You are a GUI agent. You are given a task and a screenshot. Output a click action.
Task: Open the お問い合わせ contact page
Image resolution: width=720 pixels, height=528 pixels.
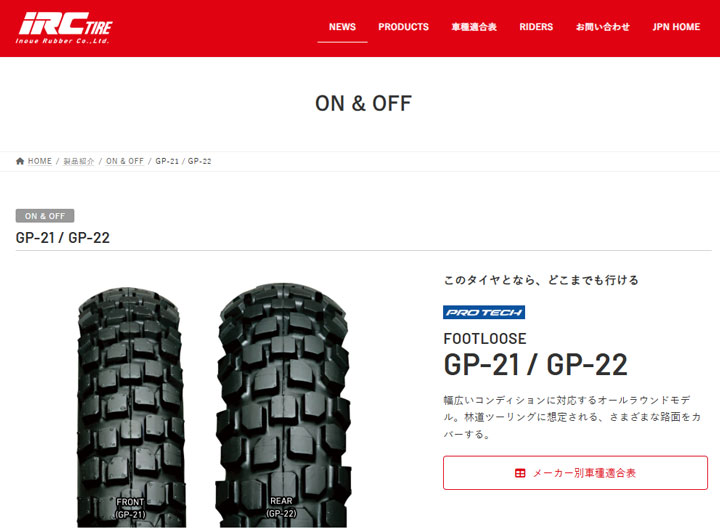(602, 27)
